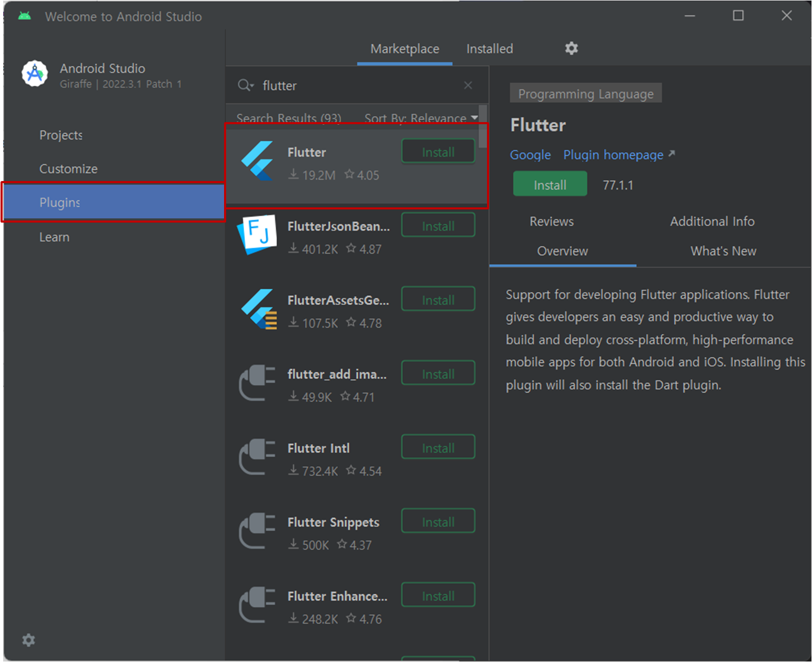This screenshot has height=662, width=812.
Task: Select the Flutter Intl plugin icon
Action: coord(257,457)
